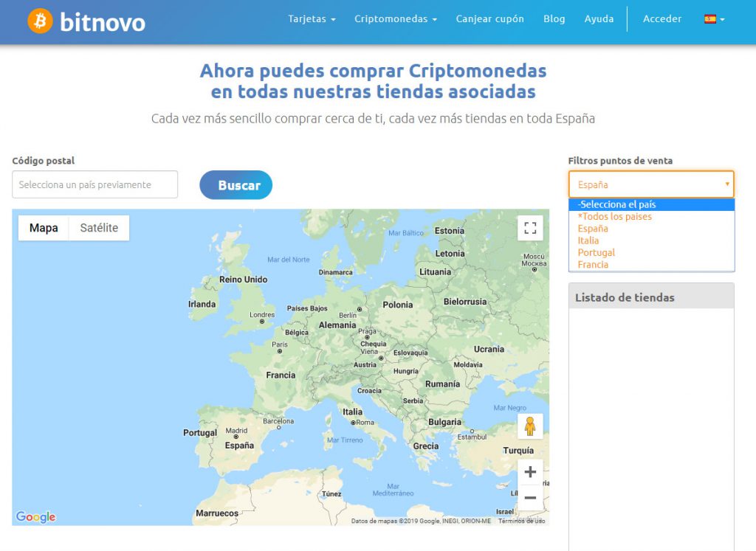Pick the Todos los paises option
The width and height of the screenshot is (756, 551).
pyautogui.click(x=614, y=217)
